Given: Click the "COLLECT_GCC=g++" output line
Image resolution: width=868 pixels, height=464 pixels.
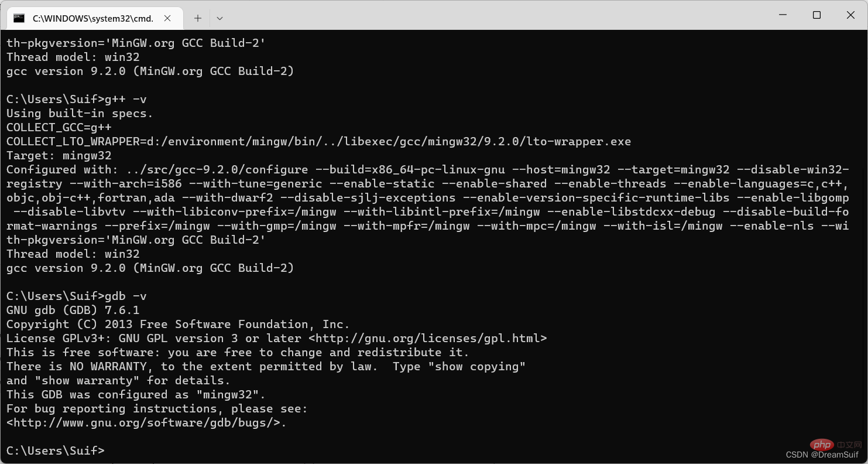Looking at the screenshot, I should click(59, 127).
